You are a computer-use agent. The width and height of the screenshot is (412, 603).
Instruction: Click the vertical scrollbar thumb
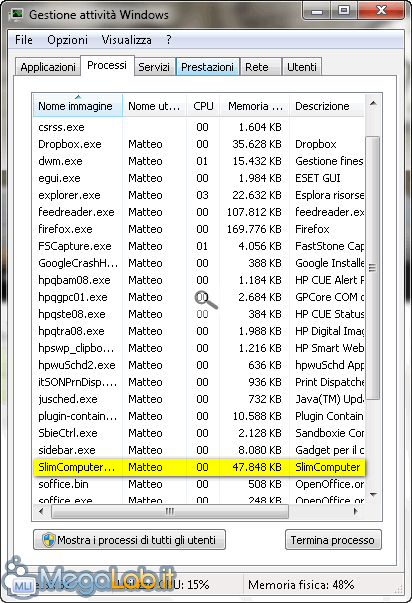click(x=372, y=268)
